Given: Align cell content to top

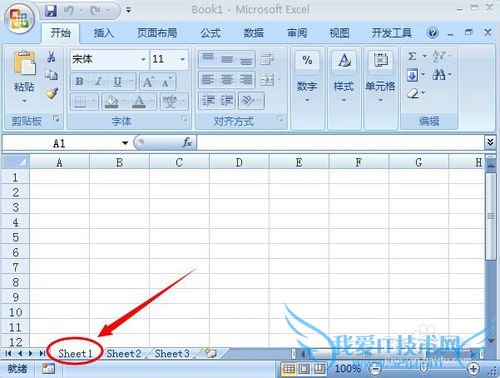Looking at the screenshot, I should click(208, 59).
